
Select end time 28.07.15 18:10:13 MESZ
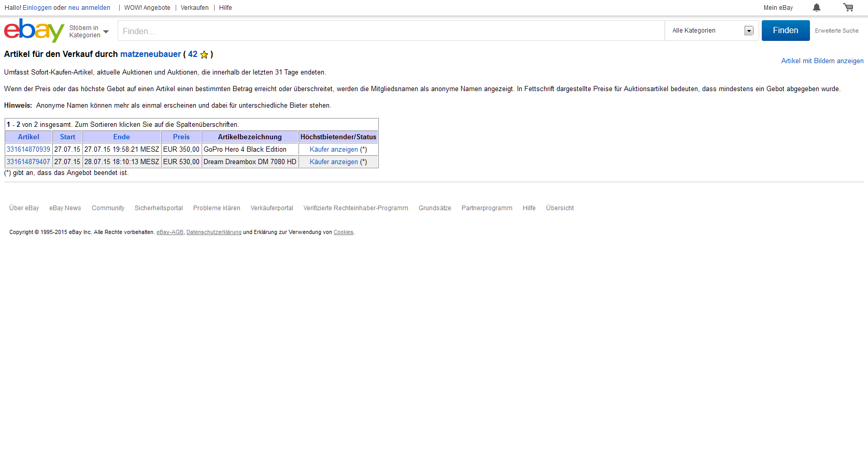click(x=122, y=162)
